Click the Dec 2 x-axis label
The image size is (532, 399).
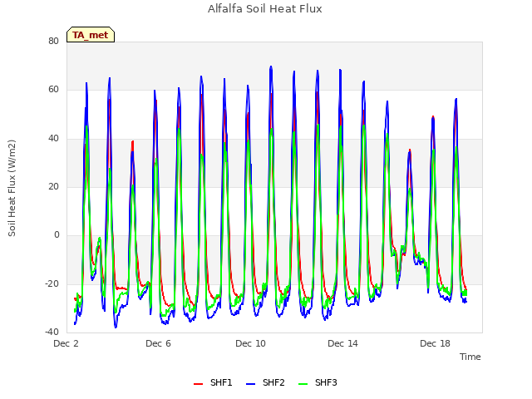[66, 343]
